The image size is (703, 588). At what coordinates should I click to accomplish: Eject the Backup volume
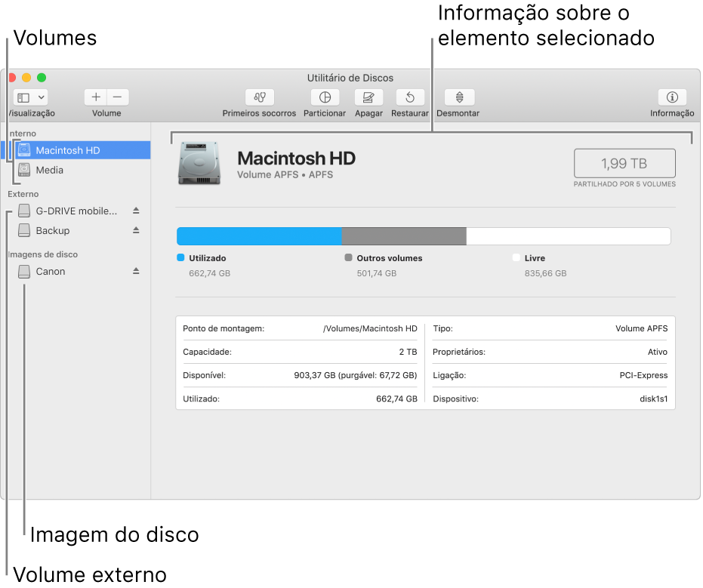click(x=136, y=230)
